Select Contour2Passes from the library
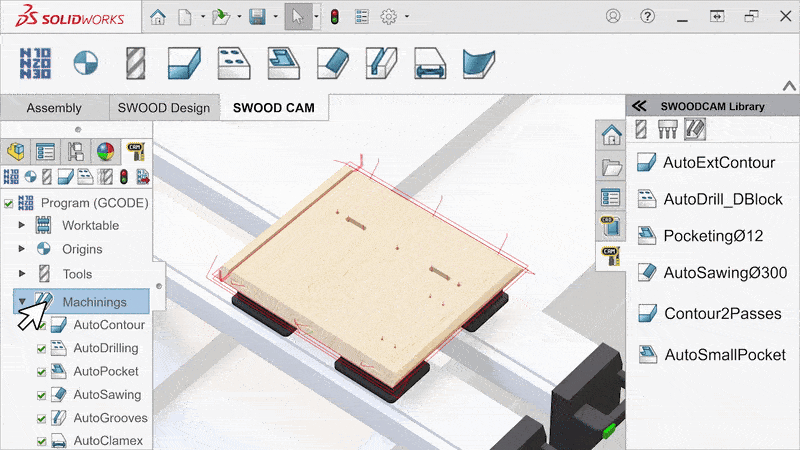Viewport: 800px width, 450px height. click(709, 314)
